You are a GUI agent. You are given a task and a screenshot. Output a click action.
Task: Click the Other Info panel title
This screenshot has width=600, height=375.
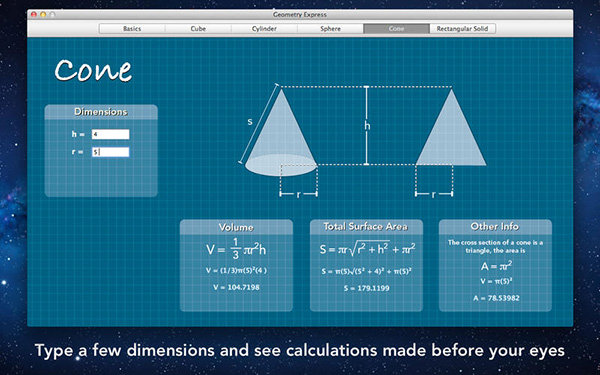coord(495,227)
